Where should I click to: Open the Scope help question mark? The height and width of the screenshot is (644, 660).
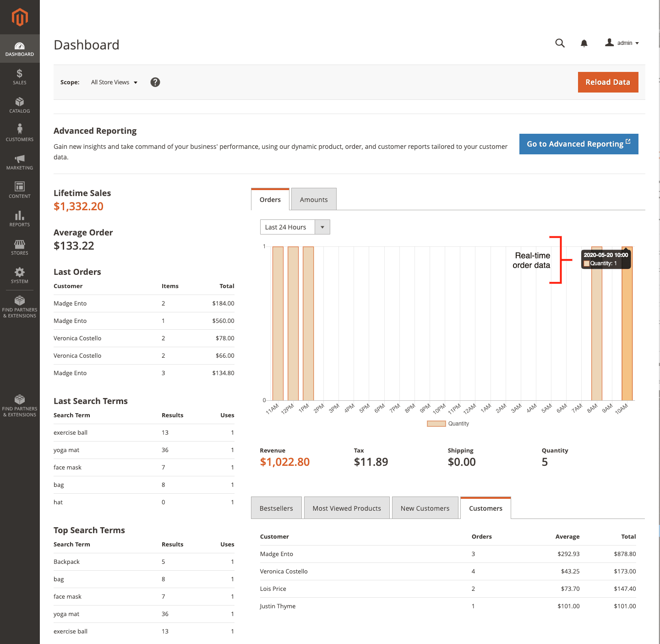155,82
